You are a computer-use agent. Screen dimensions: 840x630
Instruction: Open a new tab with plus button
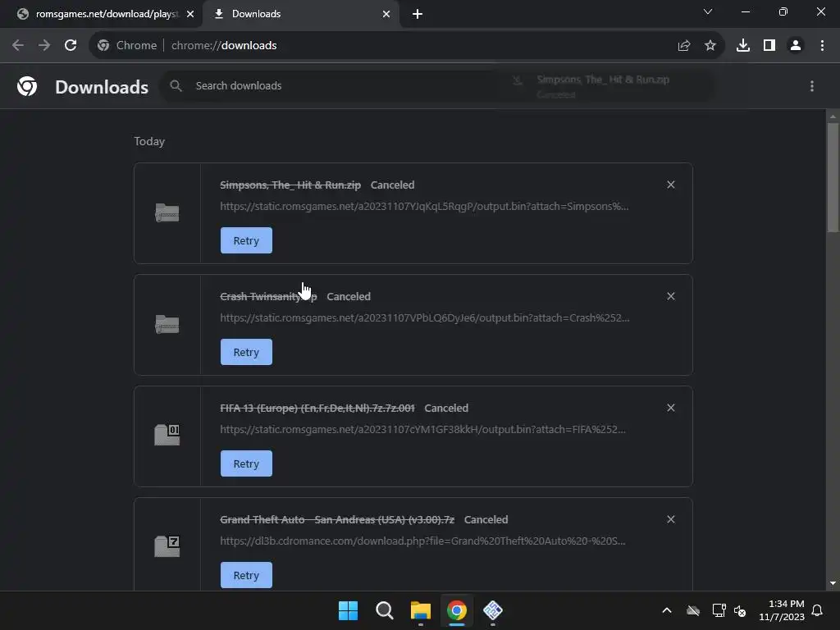click(418, 14)
